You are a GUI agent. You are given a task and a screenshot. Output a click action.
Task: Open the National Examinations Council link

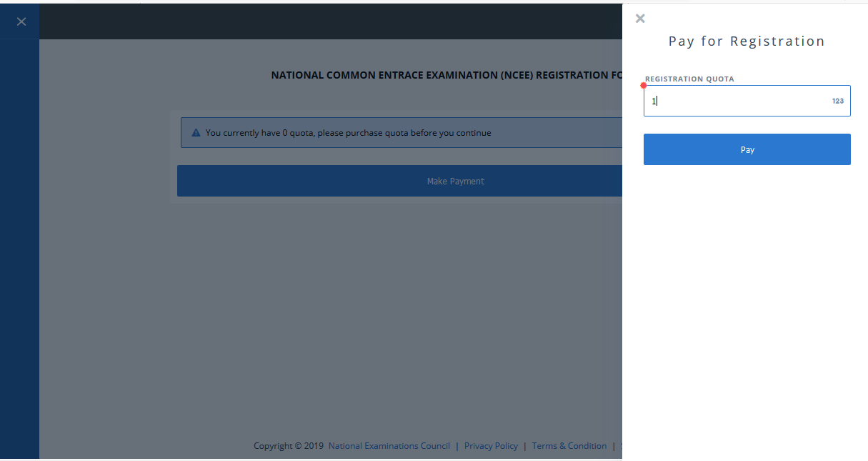tap(389, 445)
